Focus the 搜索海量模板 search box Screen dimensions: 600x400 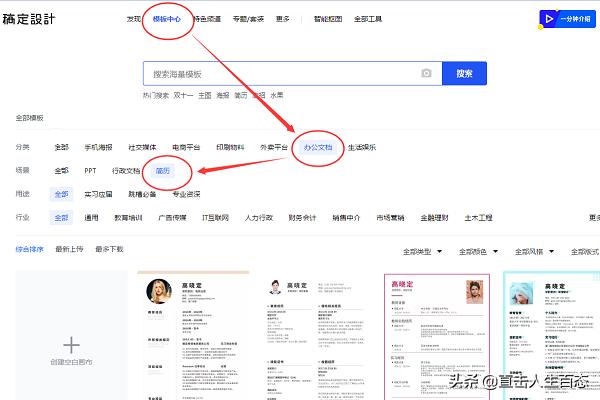[292, 73]
